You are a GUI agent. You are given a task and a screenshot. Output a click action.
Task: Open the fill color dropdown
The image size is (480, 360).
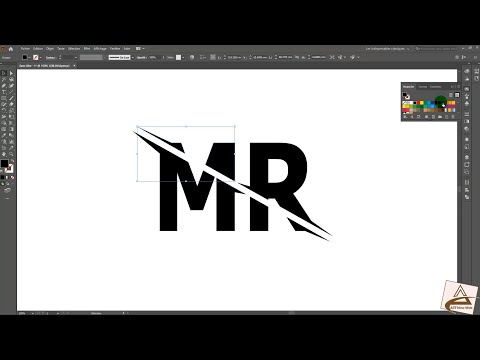click(x=29, y=57)
